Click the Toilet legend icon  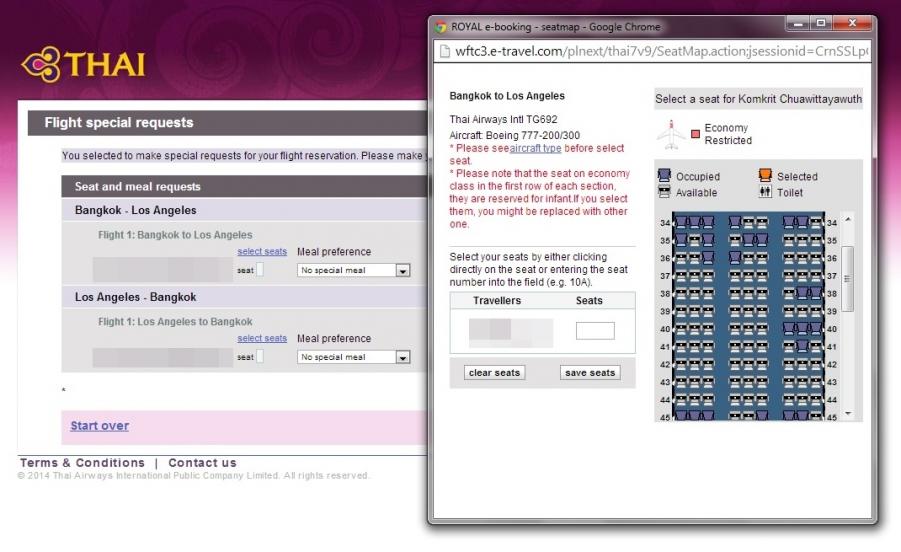[764, 193]
